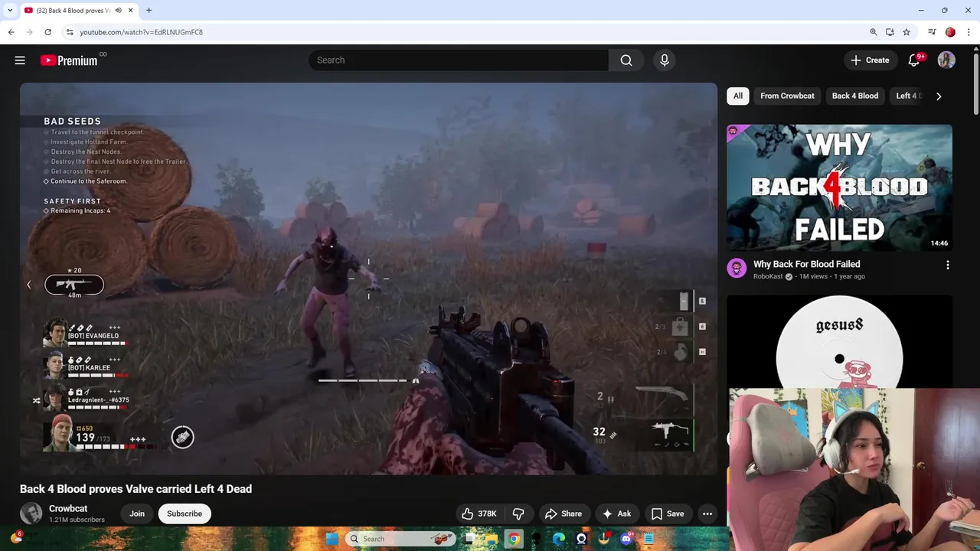
Task: Switch to the Back 4 Blood tab
Action: coord(72,11)
